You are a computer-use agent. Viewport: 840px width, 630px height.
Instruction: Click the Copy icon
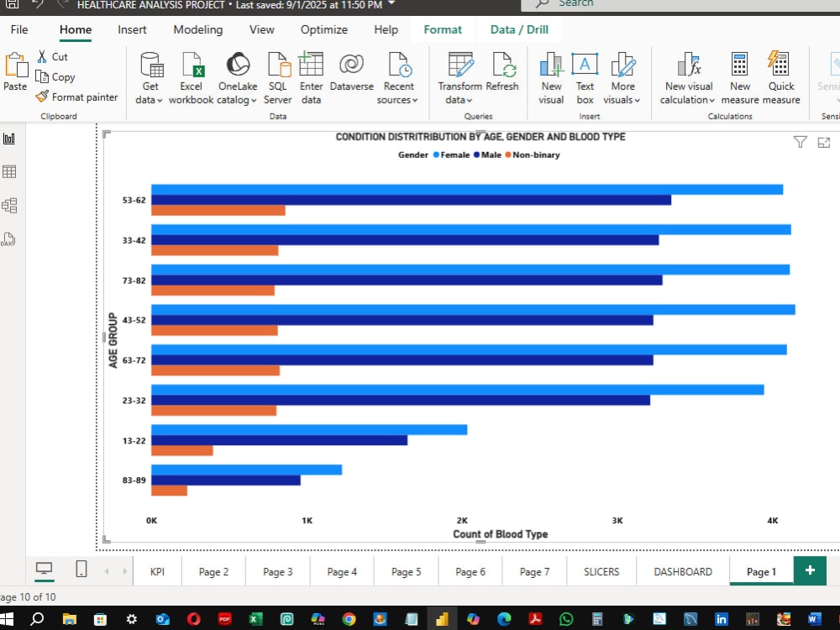coord(42,77)
